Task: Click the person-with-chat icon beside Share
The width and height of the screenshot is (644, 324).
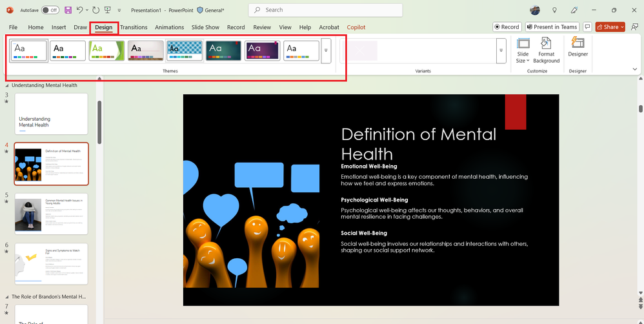Action: point(634,26)
